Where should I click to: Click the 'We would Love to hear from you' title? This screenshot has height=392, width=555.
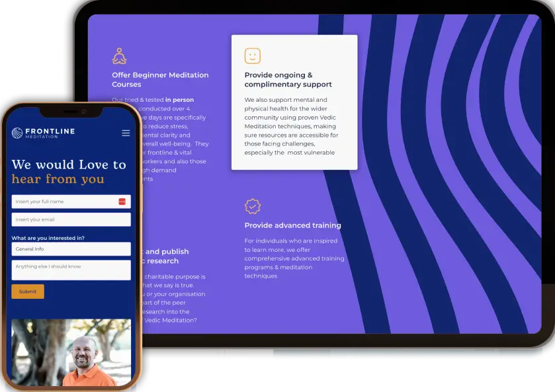[69, 171]
